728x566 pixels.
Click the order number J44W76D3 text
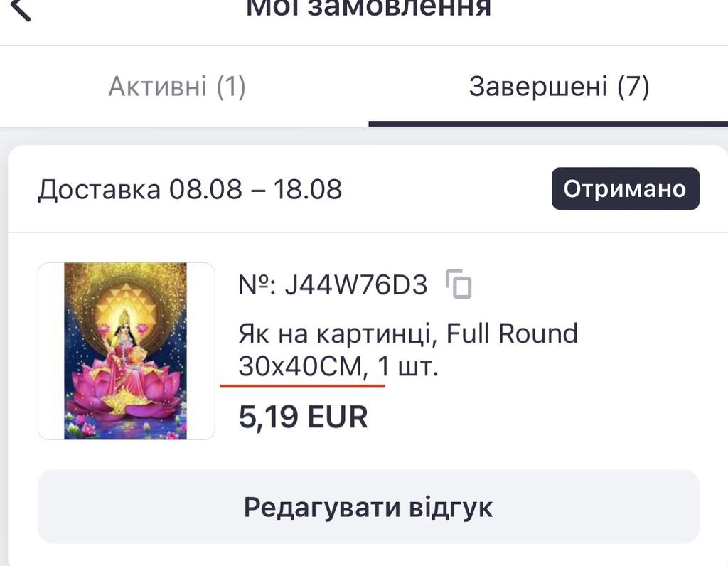tap(355, 284)
